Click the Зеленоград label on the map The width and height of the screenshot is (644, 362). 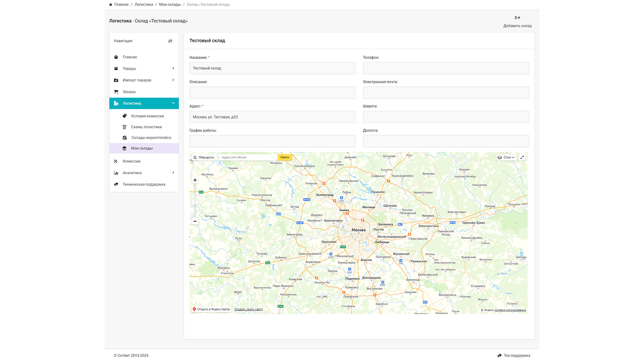[324, 195]
